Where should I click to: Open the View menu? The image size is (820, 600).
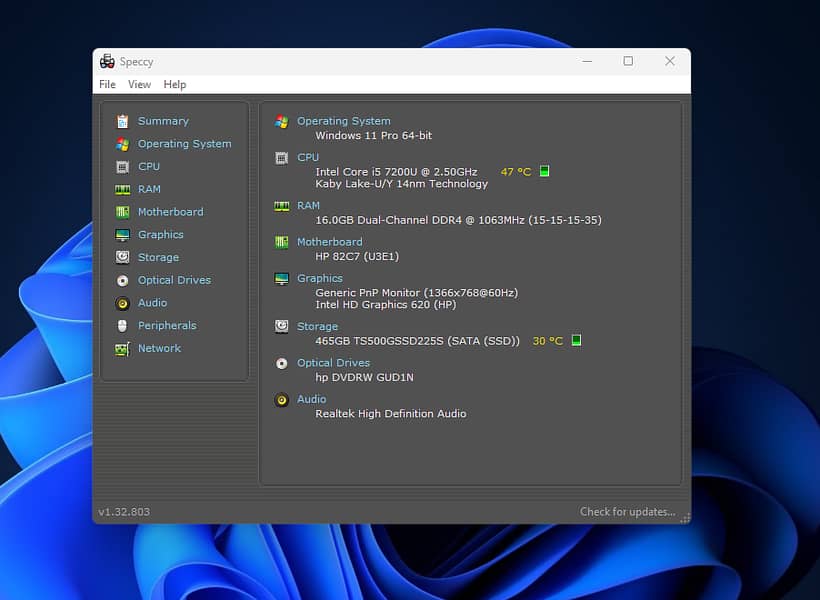139,85
